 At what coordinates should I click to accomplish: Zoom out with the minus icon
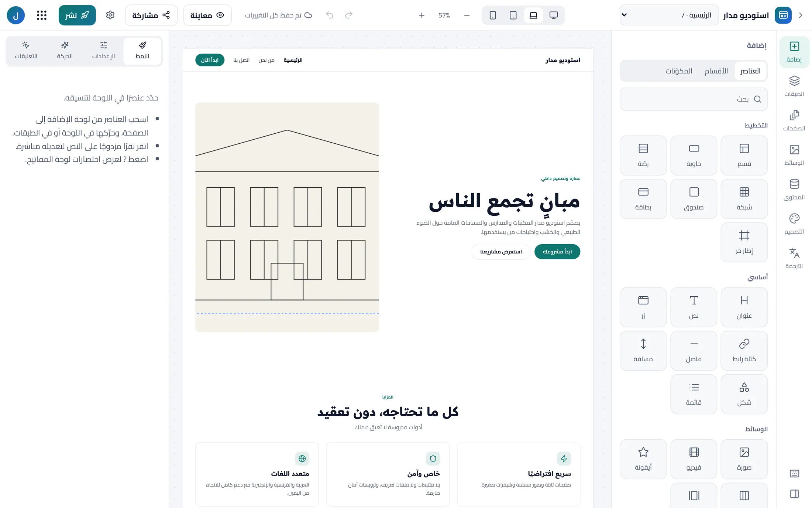pyautogui.click(x=467, y=15)
